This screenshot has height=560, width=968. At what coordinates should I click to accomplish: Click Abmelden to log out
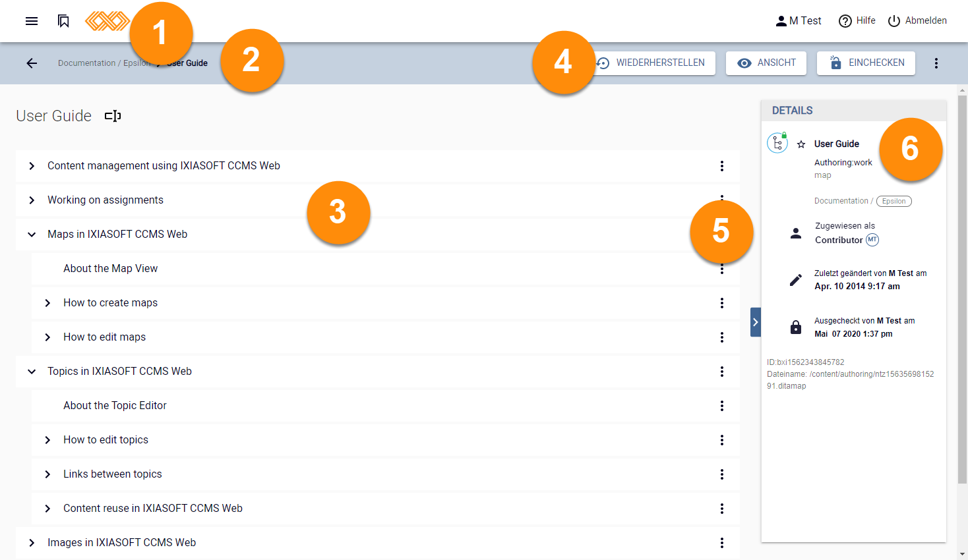click(917, 21)
